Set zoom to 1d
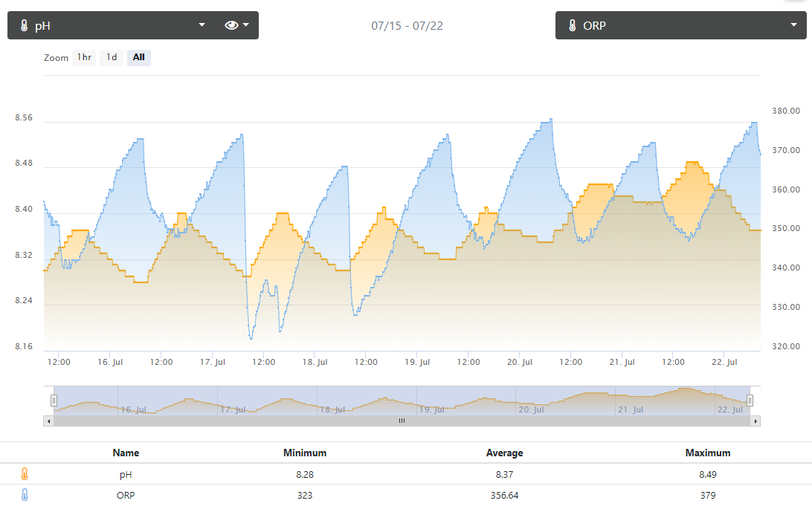The height and width of the screenshot is (515, 812). 112,57
